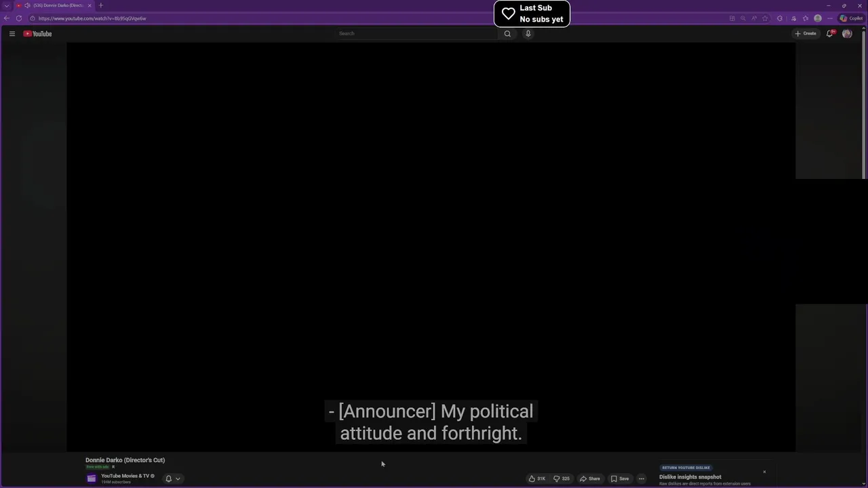This screenshot has width=868, height=488.
Task: View site info lock icon
Action: [32, 18]
